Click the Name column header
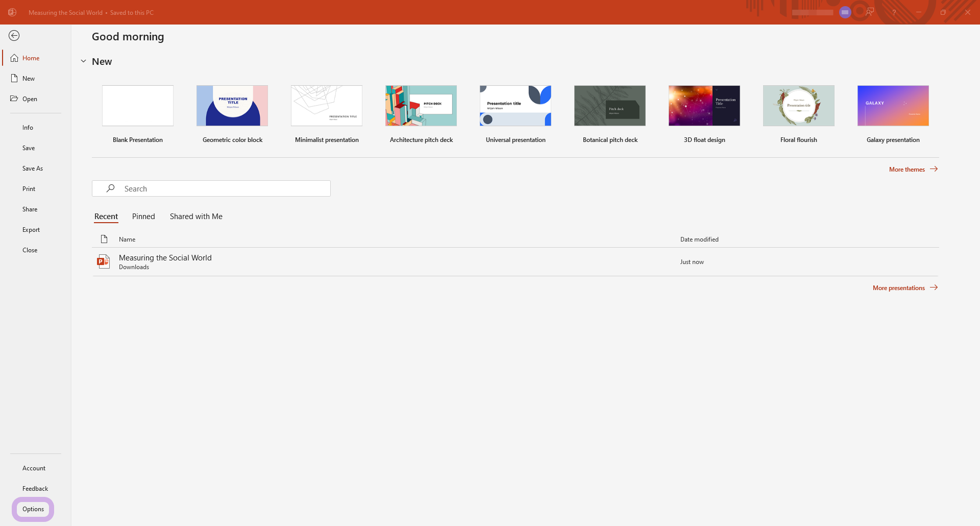This screenshot has height=526, width=980. point(127,240)
